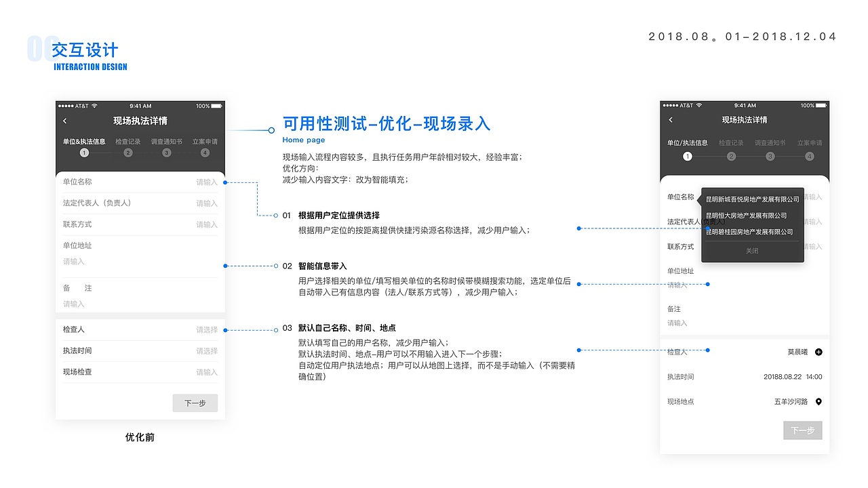Click the 单位名称 input field labeled 请输入
This screenshot has height=488, width=868.
[205, 181]
